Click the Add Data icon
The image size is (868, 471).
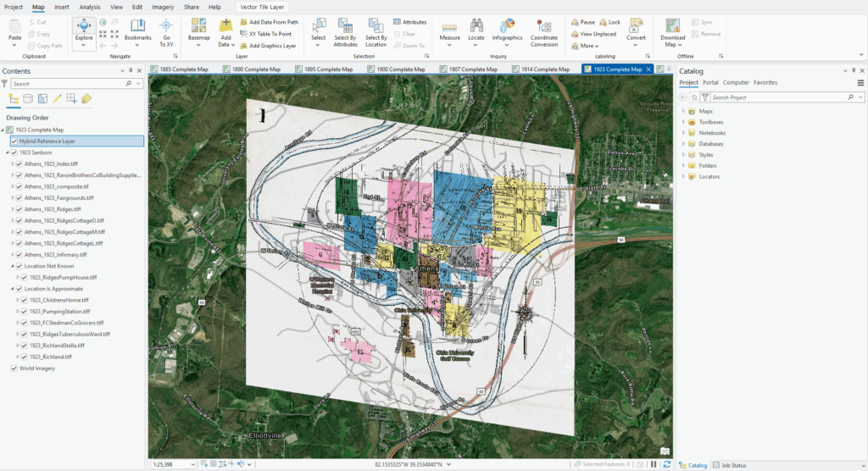click(x=225, y=26)
